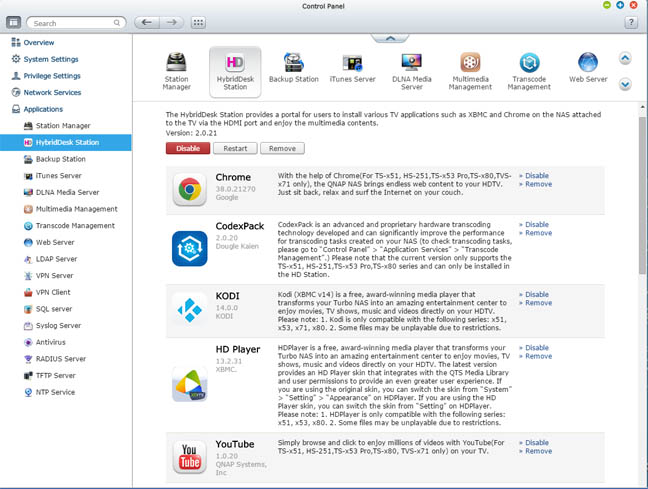Viewport: 648px width, 489px height.
Task: Click the Restart button
Action: pos(234,148)
